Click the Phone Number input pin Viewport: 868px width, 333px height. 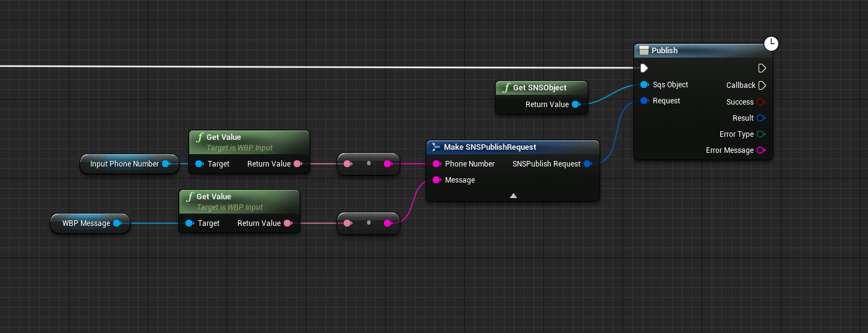(x=436, y=164)
